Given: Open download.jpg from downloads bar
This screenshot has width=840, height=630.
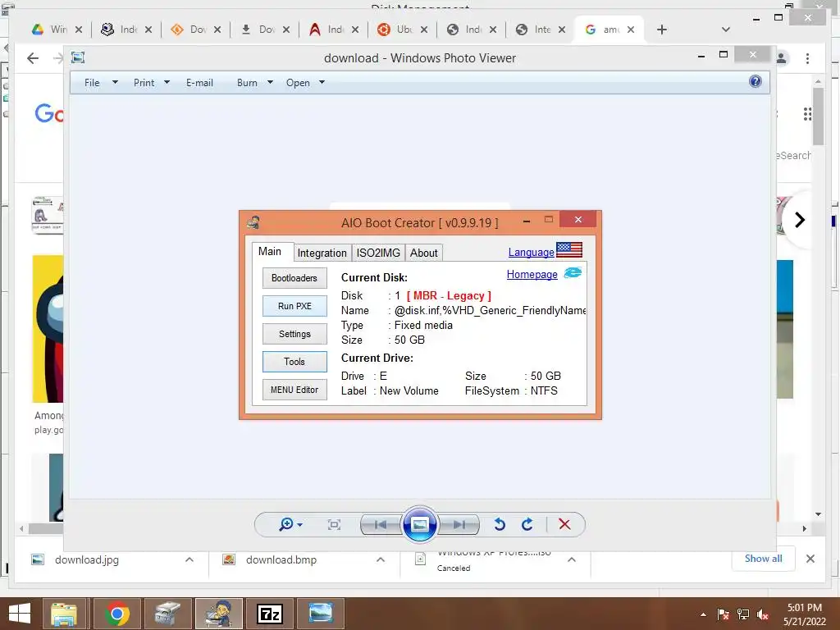Looking at the screenshot, I should coord(87,559).
